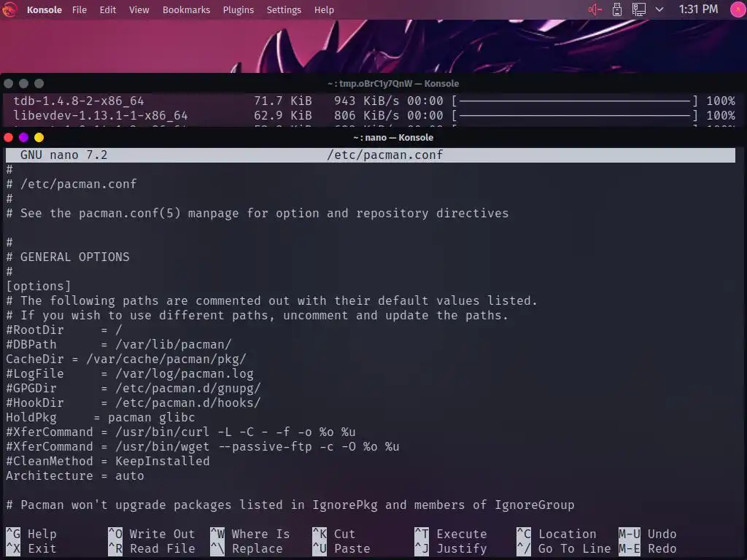Viewport: 747px width, 560px height.
Task: Click the ^O Write Out shortcut
Action: [x=152, y=534]
